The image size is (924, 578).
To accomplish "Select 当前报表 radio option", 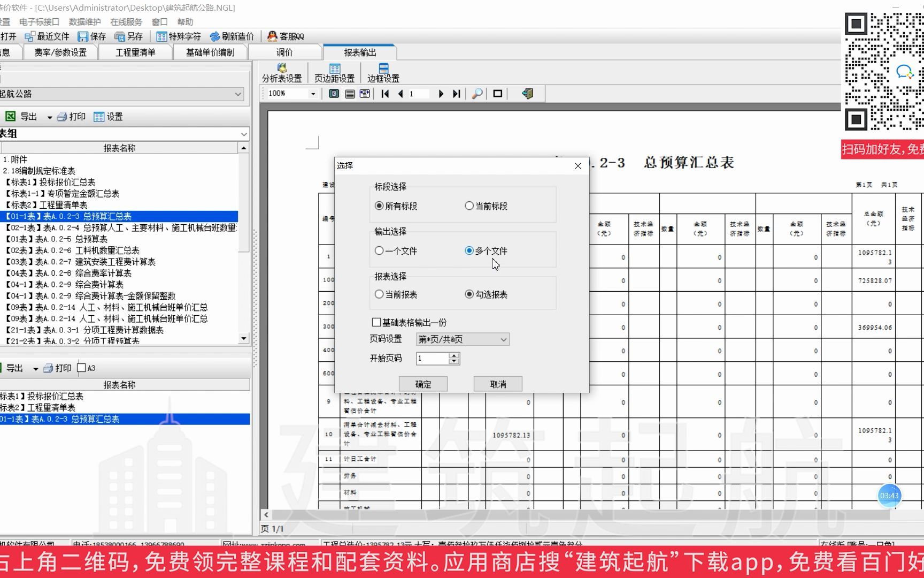I will pyautogui.click(x=396, y=294).
